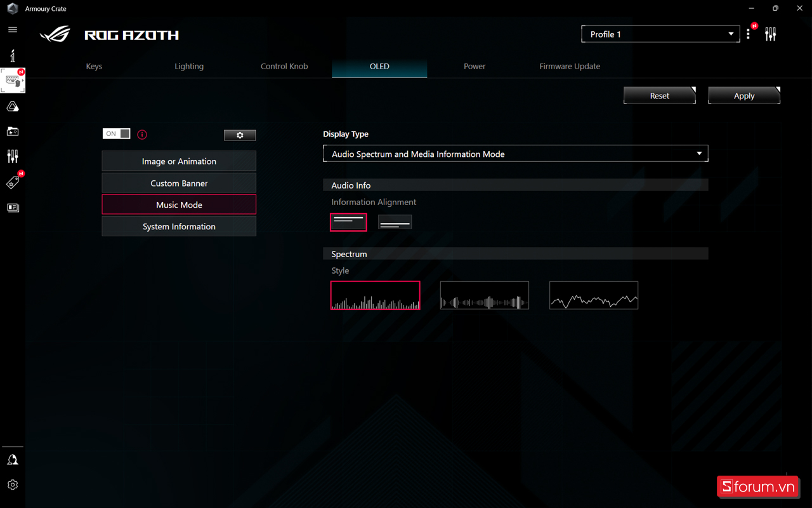Switch to the Control Knob tab

tap(284, 66)
